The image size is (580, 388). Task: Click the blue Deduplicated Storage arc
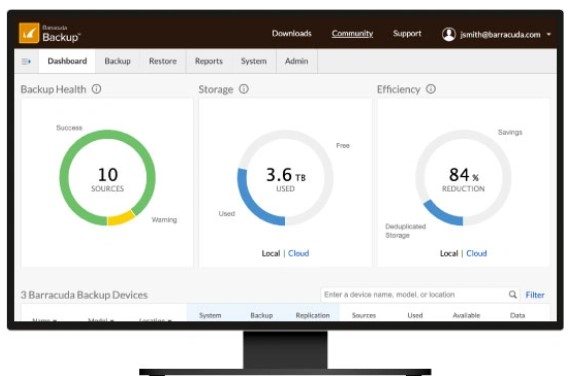click(x=441, y=215)
